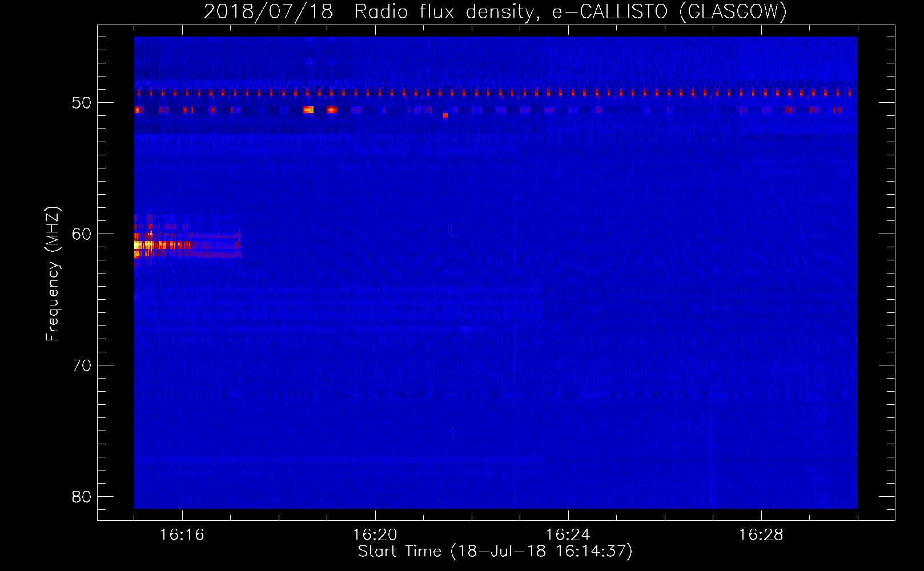Click the orange blob at 50.5 MHz near 16:18:40

click(x=308, y=110)
